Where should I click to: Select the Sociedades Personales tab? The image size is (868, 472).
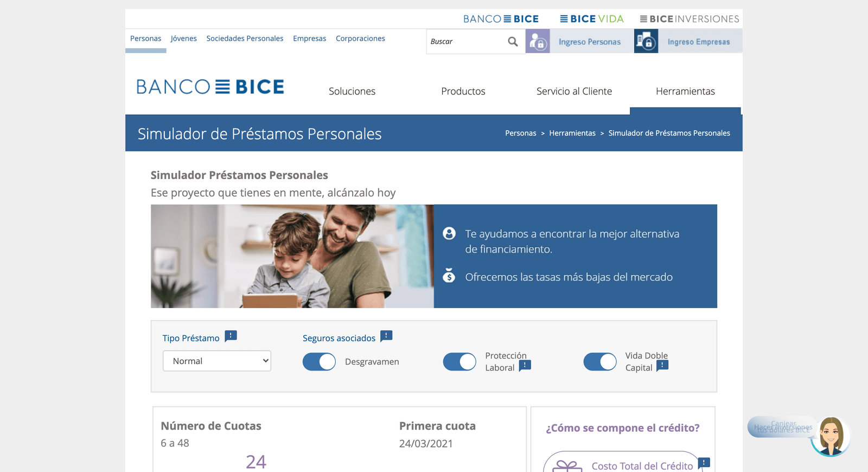245,39
